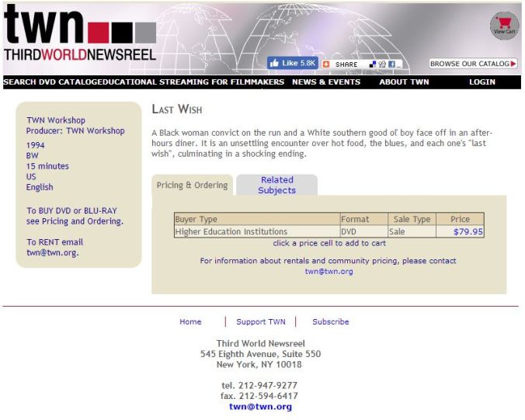Open the View Cart icon
Image resolution: width=525 pixels, height=420 pixels.
click(504, 26)
